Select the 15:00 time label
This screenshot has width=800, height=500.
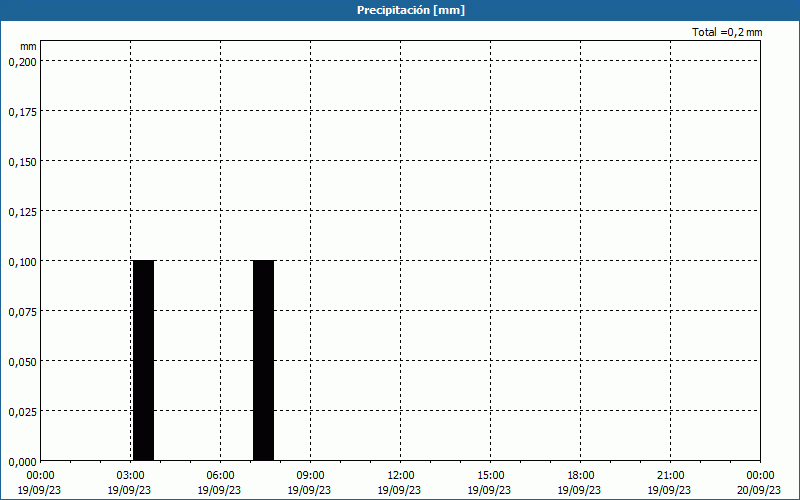coord(490,476)
